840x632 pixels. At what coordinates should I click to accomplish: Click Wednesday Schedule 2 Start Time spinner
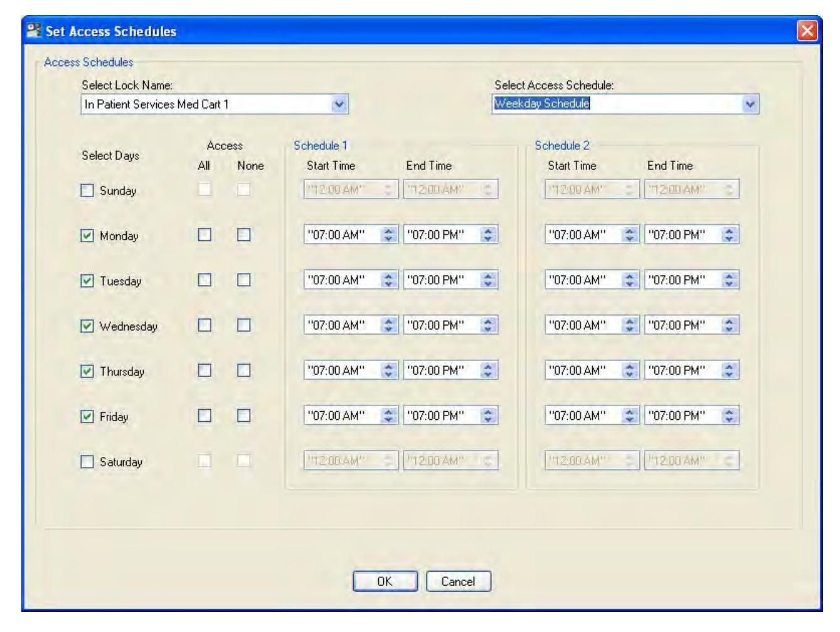[x=630, y=325]
